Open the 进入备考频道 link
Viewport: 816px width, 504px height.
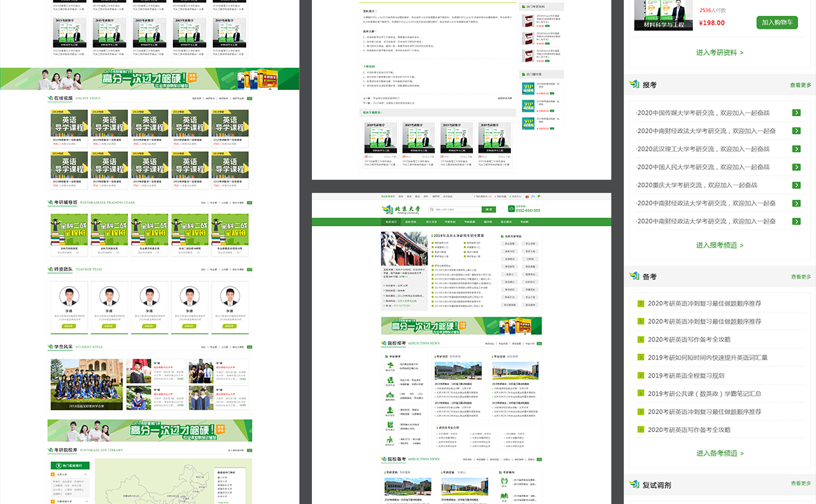(719, 454)
